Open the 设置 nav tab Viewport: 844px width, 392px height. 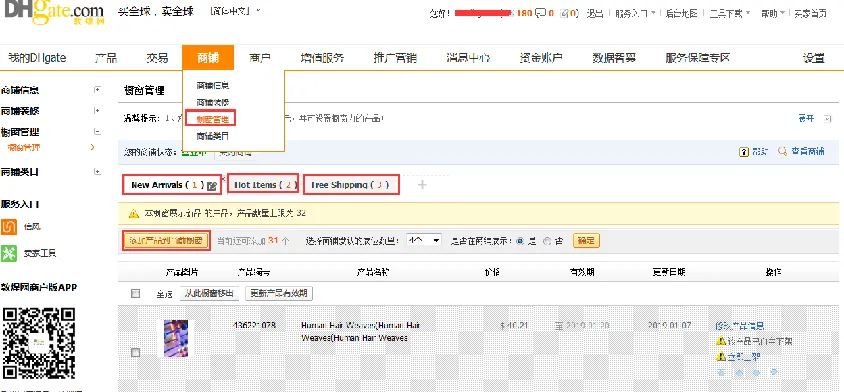click(813, 58)
